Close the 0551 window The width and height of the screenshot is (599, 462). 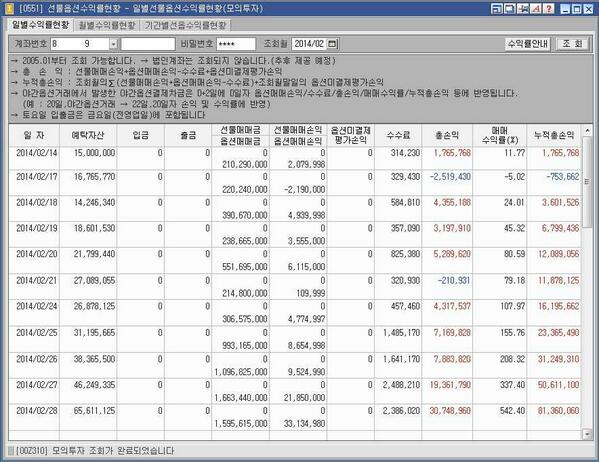click(588, 9)
